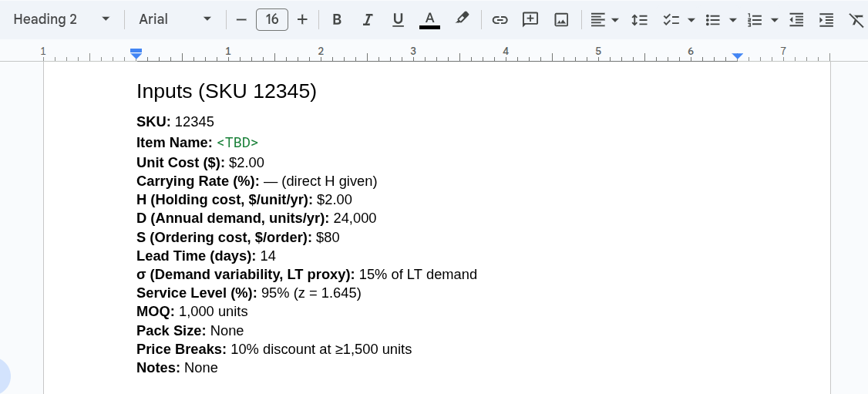Toggle underline formatting

(x=398, y=19)
